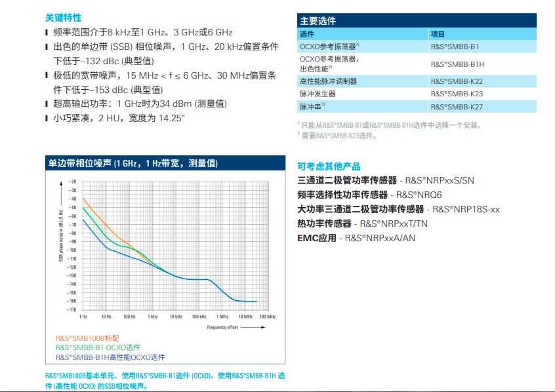555x392 pixels.
Task: Click the blue R&S®SMBB-B1H高性能OCXO选件 legend entry
Action: coord(110,357)
